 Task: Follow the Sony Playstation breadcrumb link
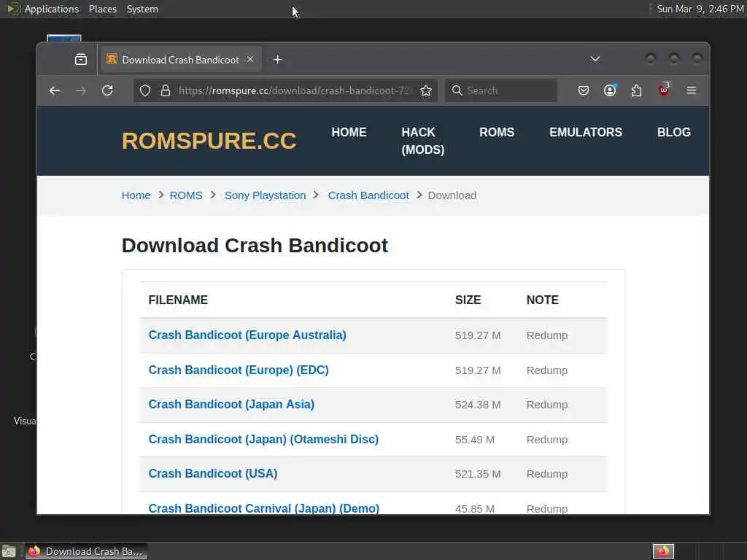point(266,195)
